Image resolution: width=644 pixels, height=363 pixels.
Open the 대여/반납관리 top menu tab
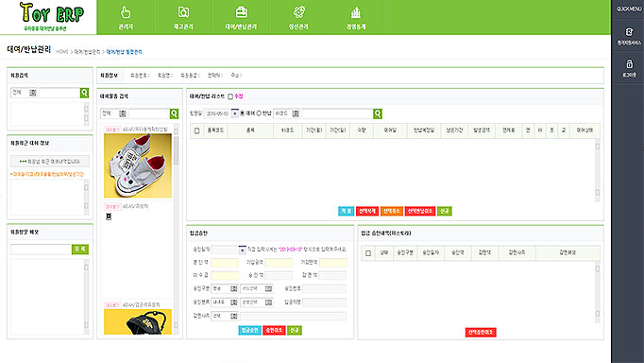pos(241,17)
